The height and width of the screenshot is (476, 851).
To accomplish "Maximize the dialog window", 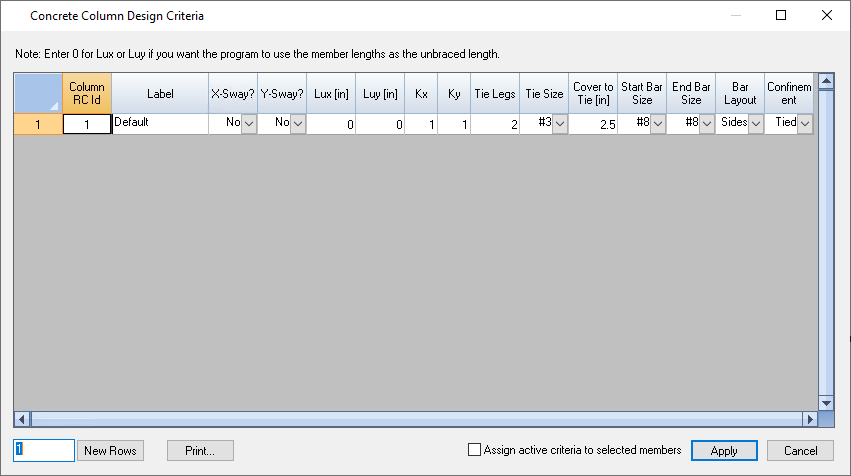I will [781, 15].
